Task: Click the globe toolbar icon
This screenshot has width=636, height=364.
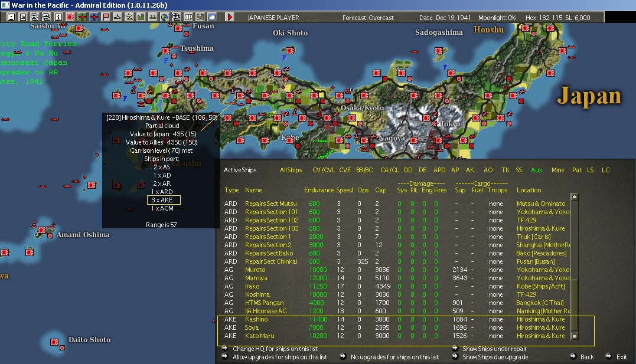Action: (164, 17)
